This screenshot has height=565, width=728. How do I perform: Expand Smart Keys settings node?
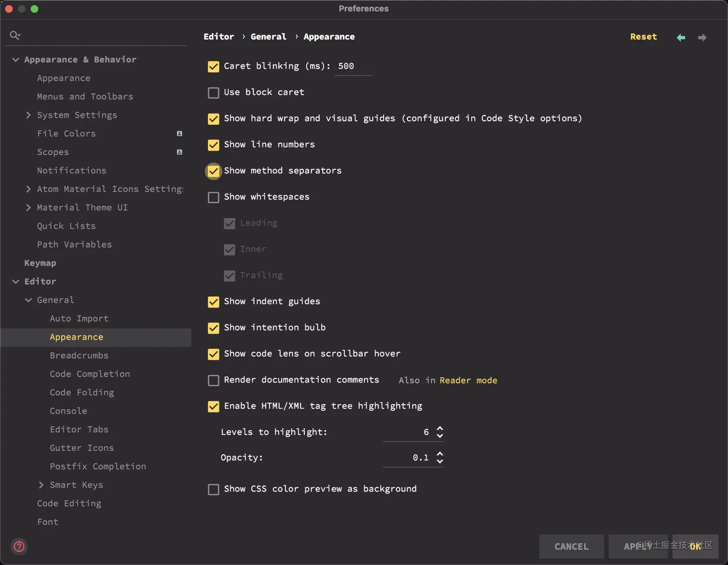pyautogui.click(x=41, y=485)
